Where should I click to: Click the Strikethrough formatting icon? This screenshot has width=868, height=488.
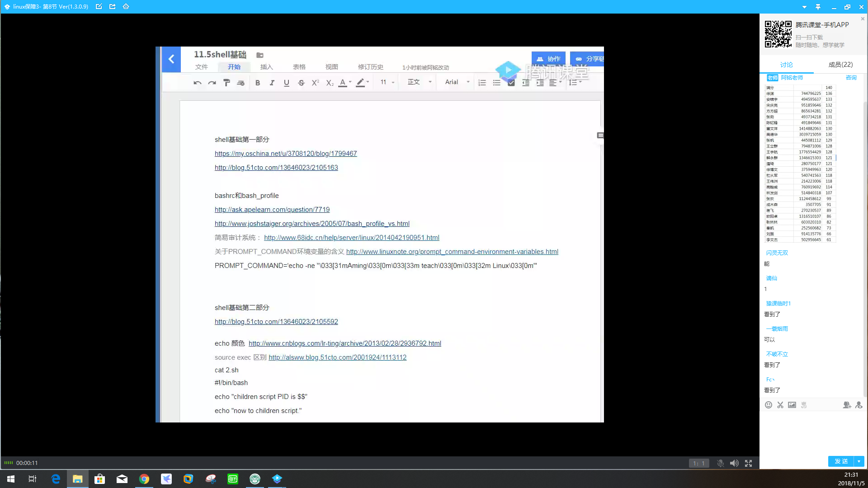301,82
